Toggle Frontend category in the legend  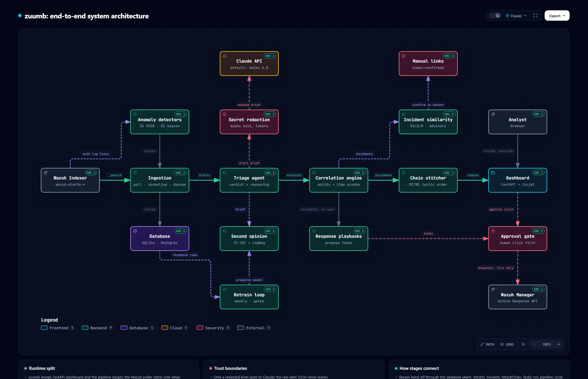[x=58, y=328]
